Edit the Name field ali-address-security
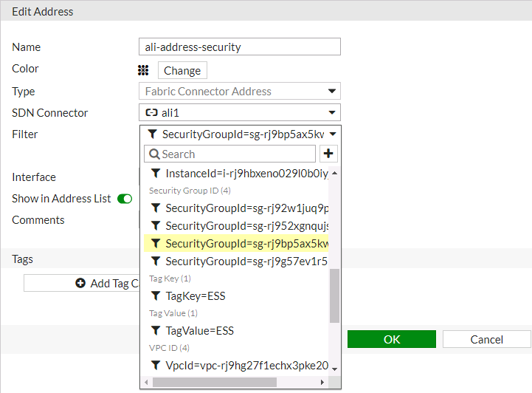Image resolution: width=532 pixels, height=393 pixels. point(239,47)
